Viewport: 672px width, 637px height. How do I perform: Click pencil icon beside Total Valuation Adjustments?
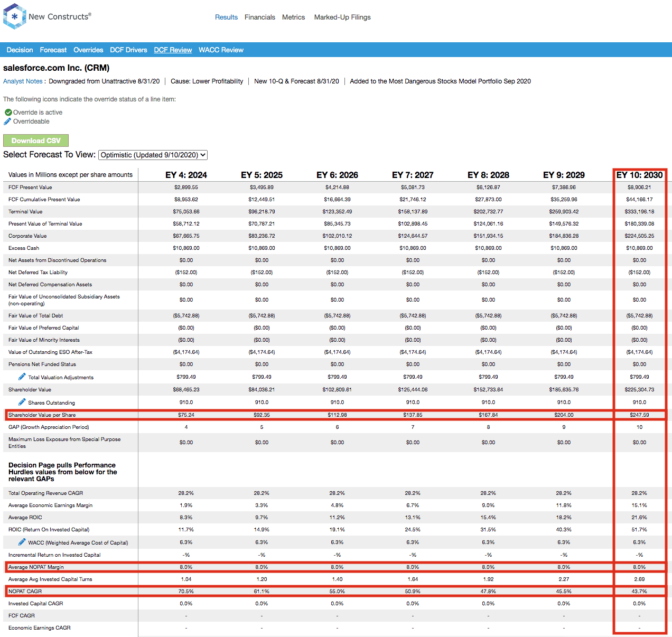coord(22,377)
